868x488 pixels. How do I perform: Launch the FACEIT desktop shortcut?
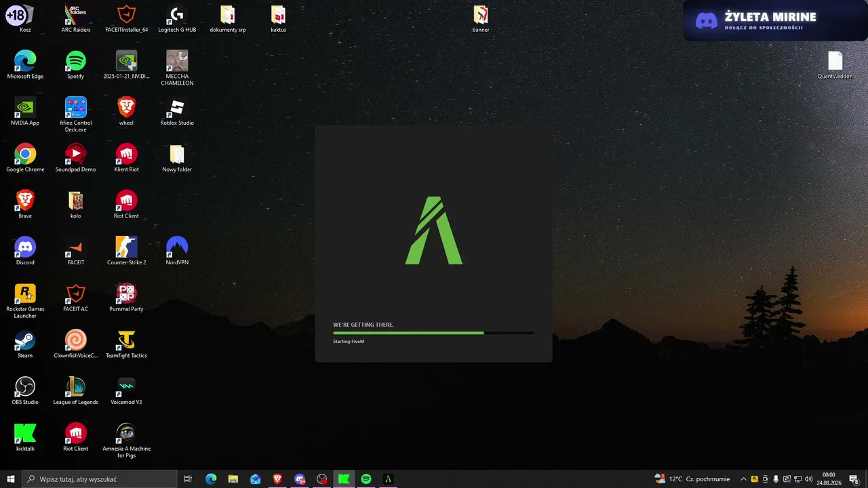click(76, 251)
